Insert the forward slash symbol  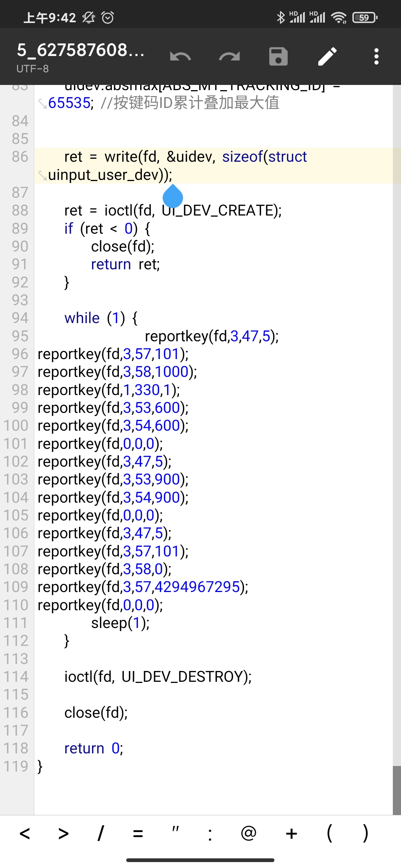[101, 834]
